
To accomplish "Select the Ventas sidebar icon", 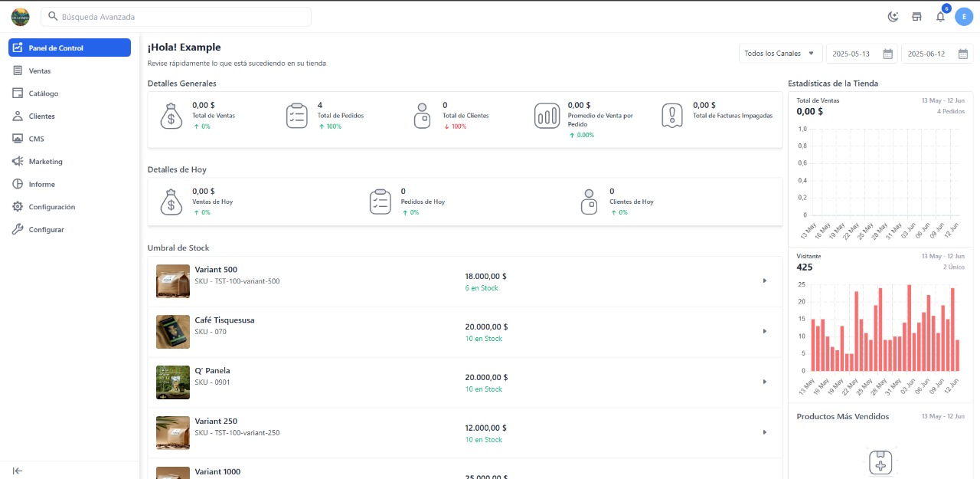I will click(x=17, y=71).
